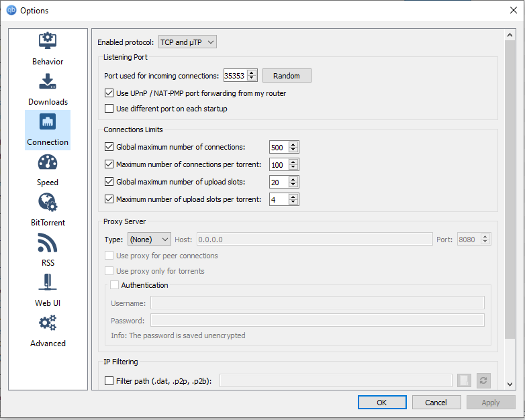The width and height of the screenshot is (525, 420).
Task: Select the Downloads label in sidebar
Action: point(48,102)
